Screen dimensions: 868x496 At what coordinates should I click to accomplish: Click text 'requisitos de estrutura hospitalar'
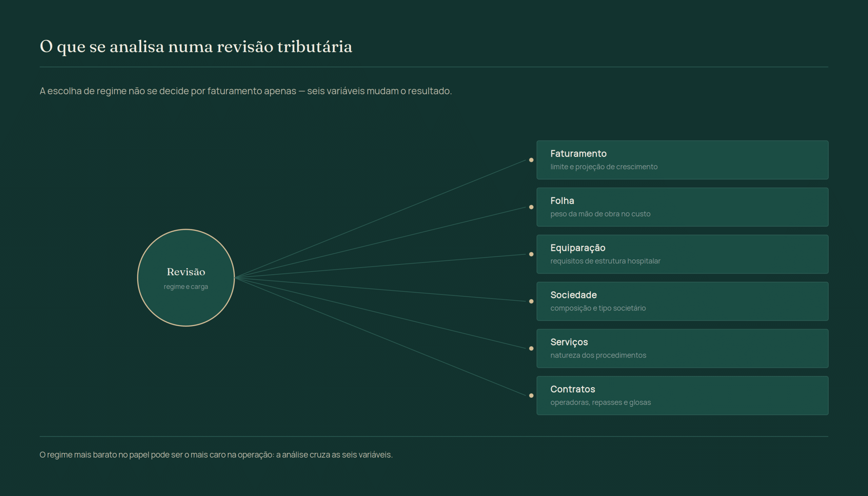tap(605, 261)
